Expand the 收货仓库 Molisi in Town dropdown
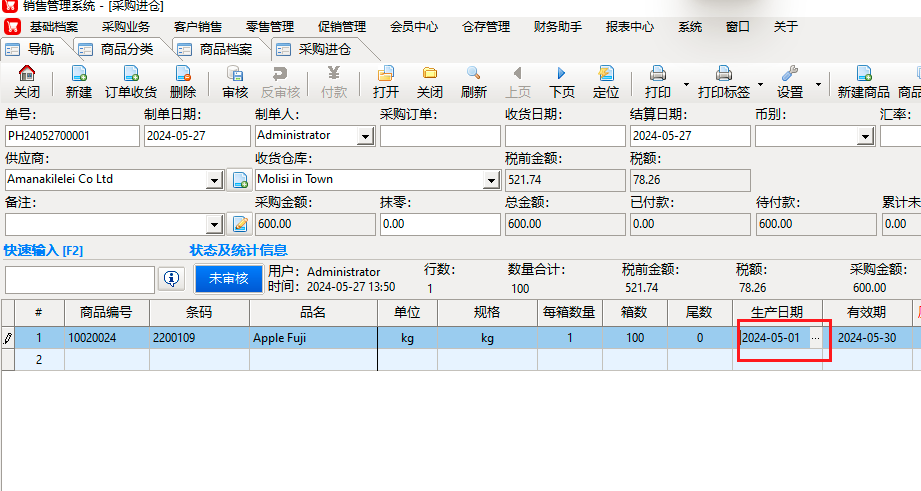The height and width of the screenshot is (491, 921). [491, 180]
